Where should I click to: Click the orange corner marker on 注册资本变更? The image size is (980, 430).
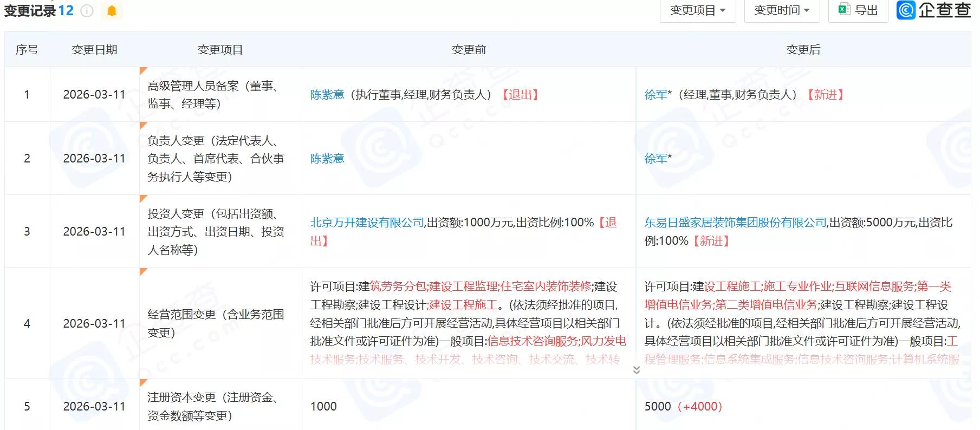(x=142, y=382)
